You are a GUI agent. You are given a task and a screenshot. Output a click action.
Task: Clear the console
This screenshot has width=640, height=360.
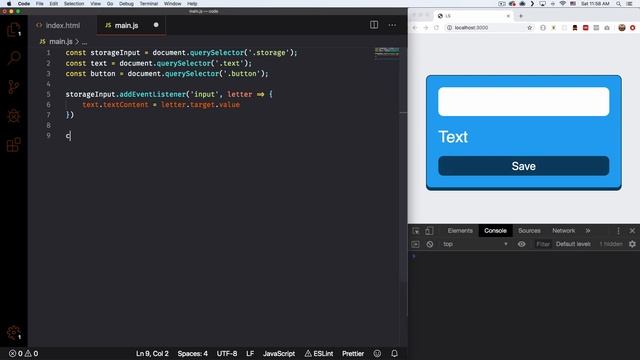tap(429, 244)
